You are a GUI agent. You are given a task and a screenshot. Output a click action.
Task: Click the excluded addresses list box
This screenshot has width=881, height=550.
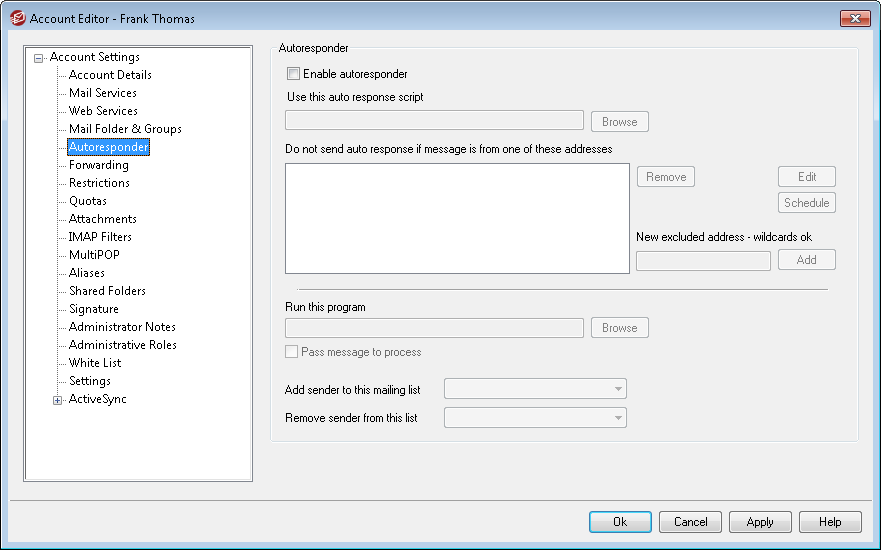coord(457,218)
